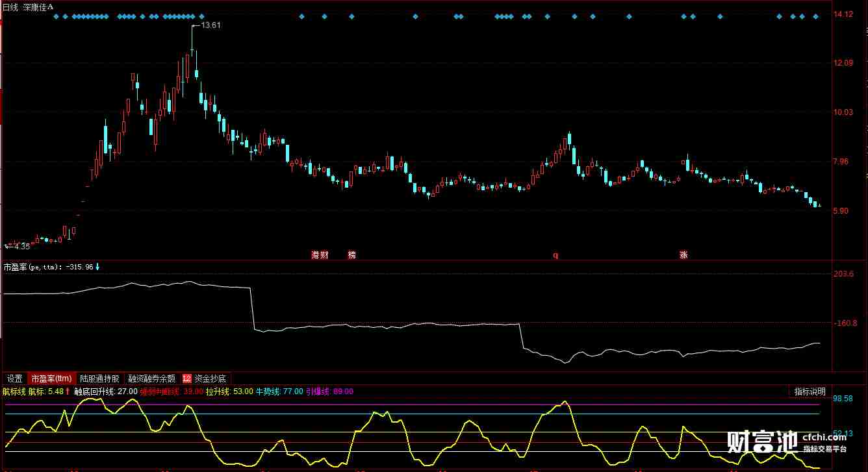Click the 引爆线: 89.00 readout
Image resolution: width=868 pixels, height=472 pixels.
point(329,391)
